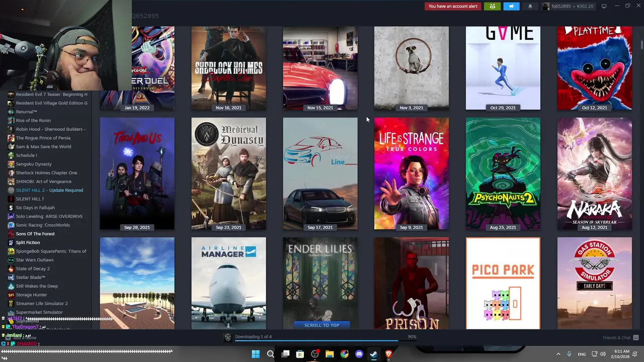
Task: Open the Windows Start menu
Action: 256,354
